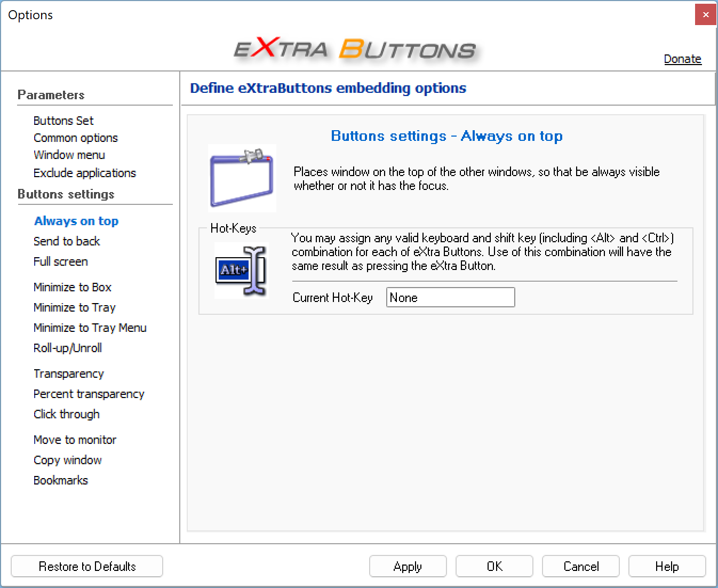Select the Move to monitor settings

(x=75, y=440)
